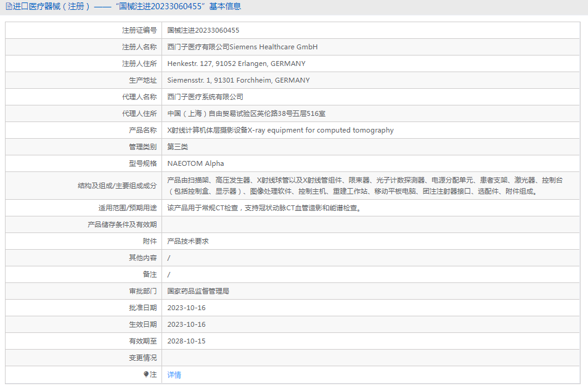Open the 详情 link in the 注 row

(x=174, y=375)
